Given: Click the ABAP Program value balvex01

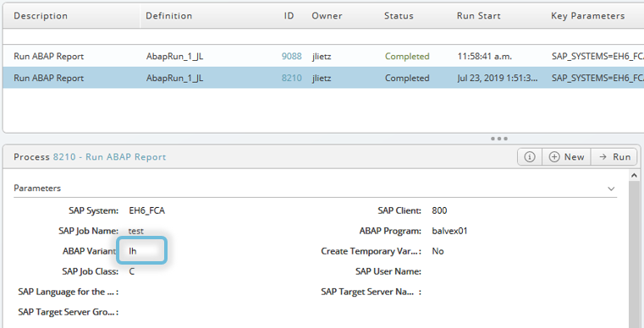Looking at the screenshot, I should tap(449, 231).
